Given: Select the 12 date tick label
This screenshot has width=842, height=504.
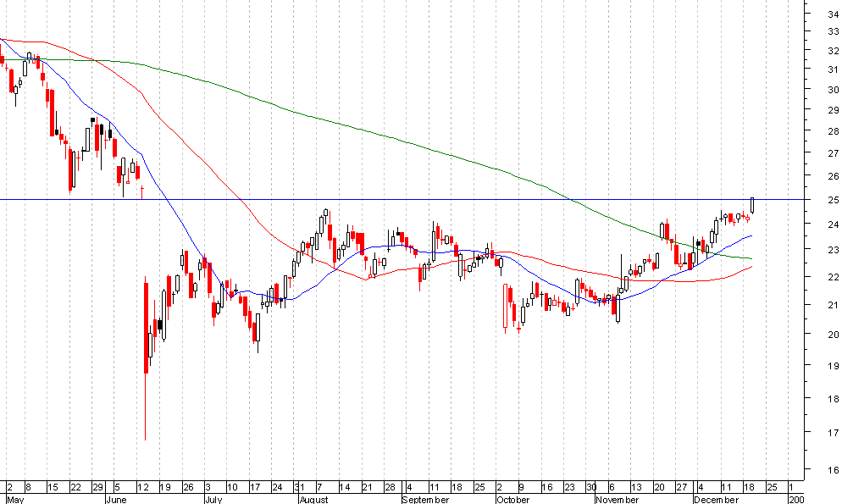Looking at the screenshot, I should pyautogui.click(x=143, y=487).
